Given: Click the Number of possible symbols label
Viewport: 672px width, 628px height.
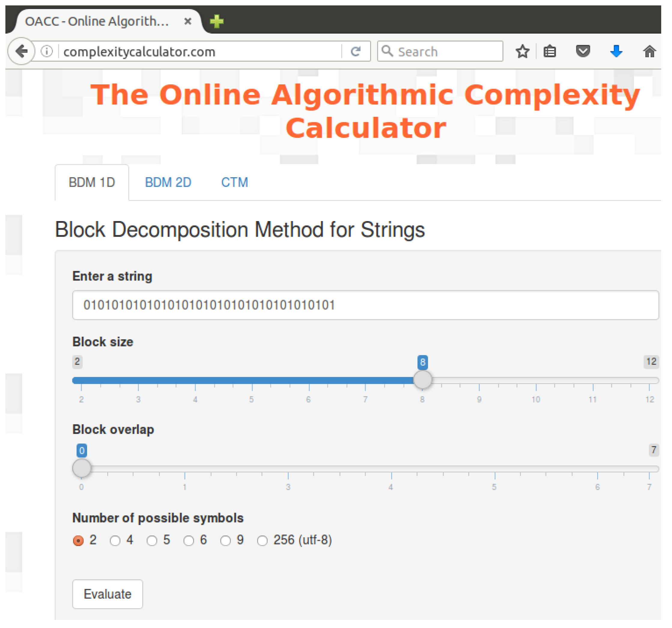Looking at the screenshot, I should point(158,518).
